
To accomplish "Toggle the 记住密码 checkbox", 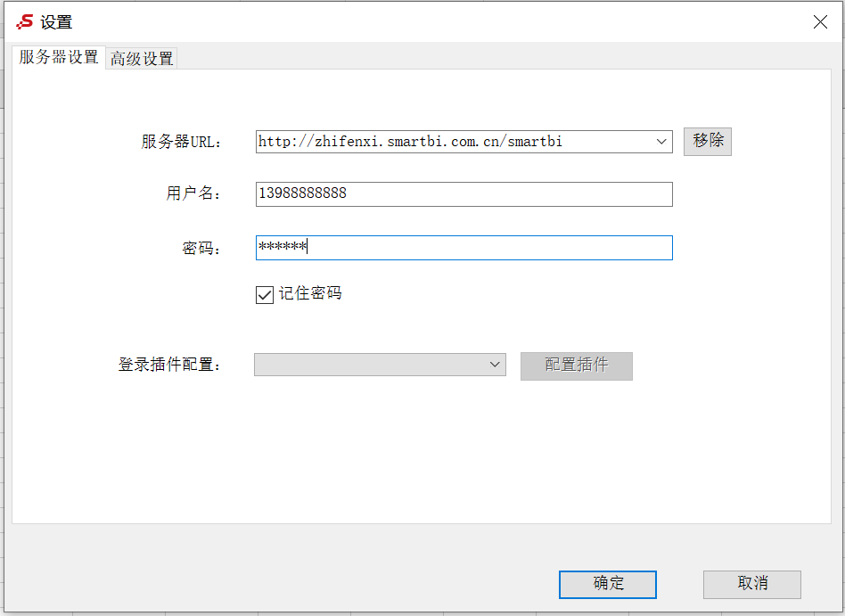I will click(x=265, y=295).
